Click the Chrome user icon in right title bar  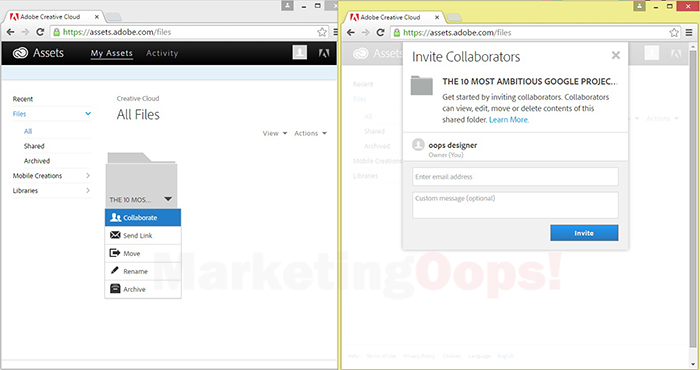click(x=640, y=6)
